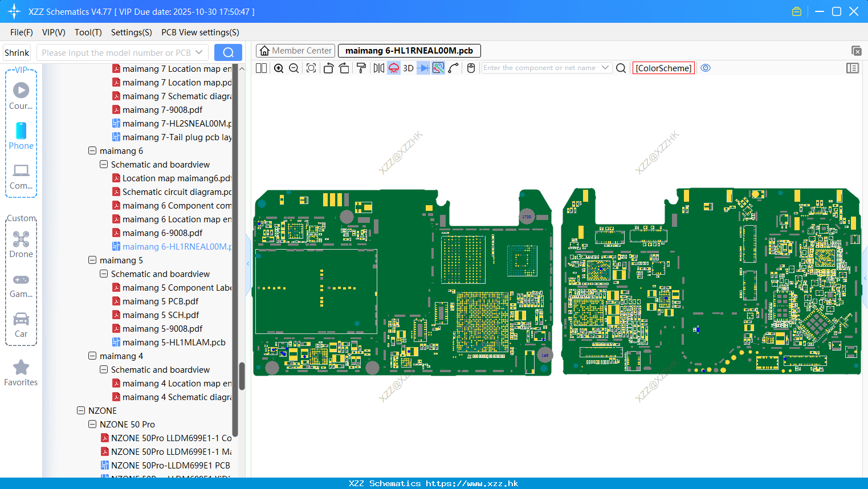Image resolution: width=868 pixels, height=489 pixels.
Task: Click the scroll-up arrow of file tree
Action: (242, 68)
